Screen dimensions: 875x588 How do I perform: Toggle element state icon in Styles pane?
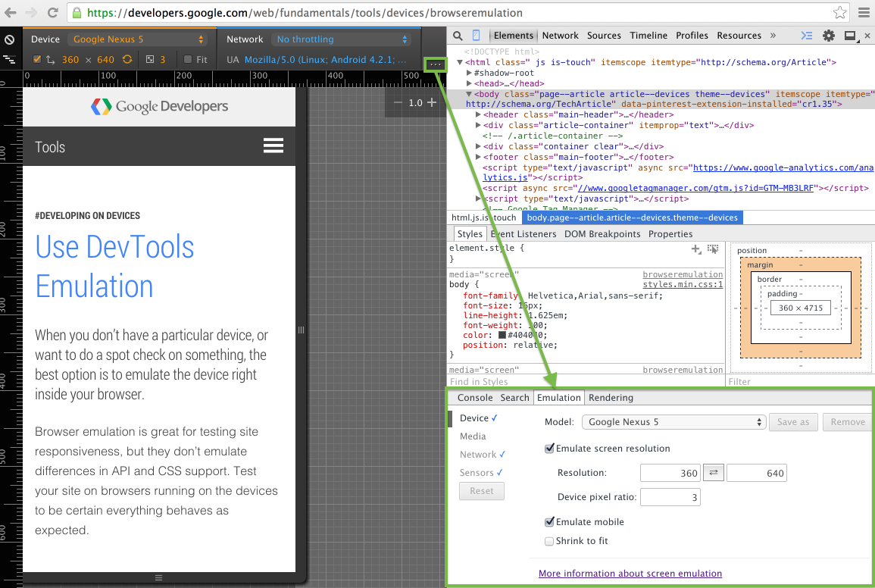[713, 249]
